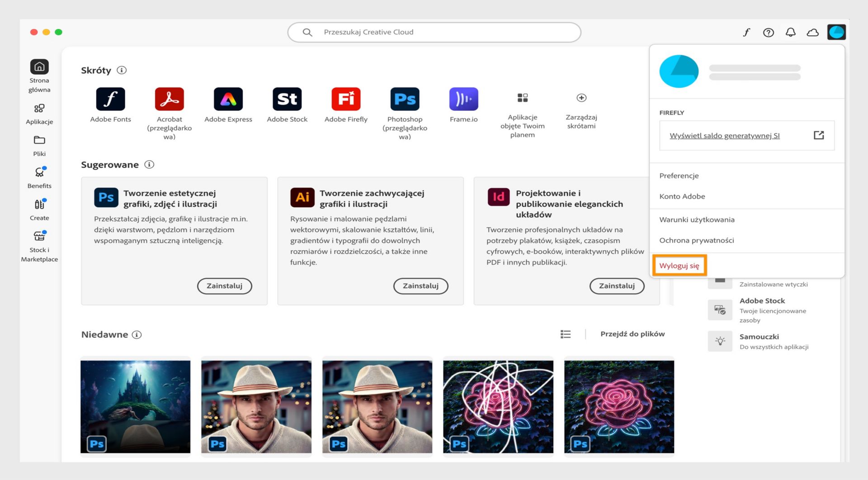Click in the Przeszukaj Creative Cloud search field
This screenshot has width=868, height=480.
(434, 32)
